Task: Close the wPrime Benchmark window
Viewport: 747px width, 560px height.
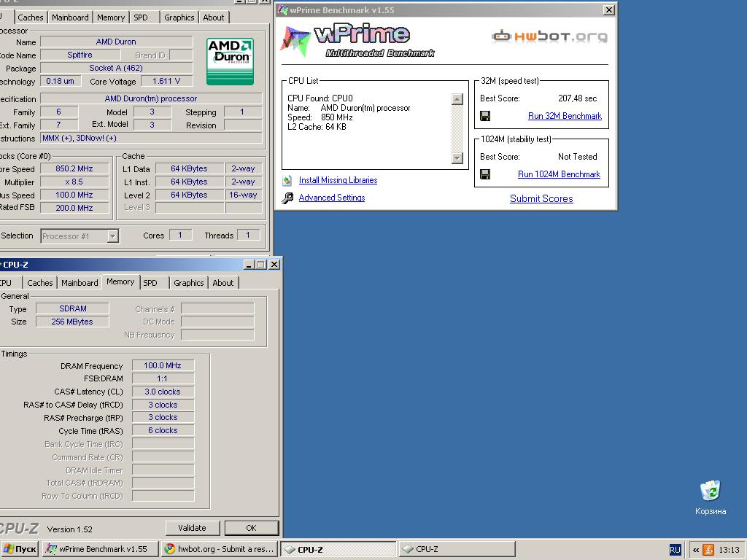Action: [x=609, y=10]
